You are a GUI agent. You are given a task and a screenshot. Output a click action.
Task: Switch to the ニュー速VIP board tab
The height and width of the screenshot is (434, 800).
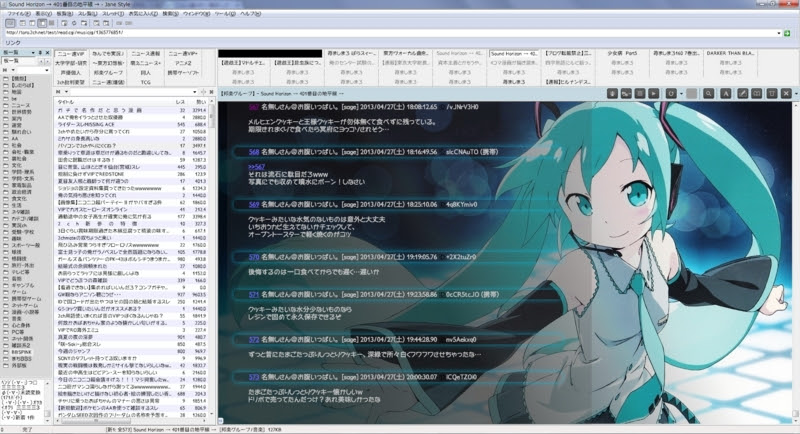70,54
